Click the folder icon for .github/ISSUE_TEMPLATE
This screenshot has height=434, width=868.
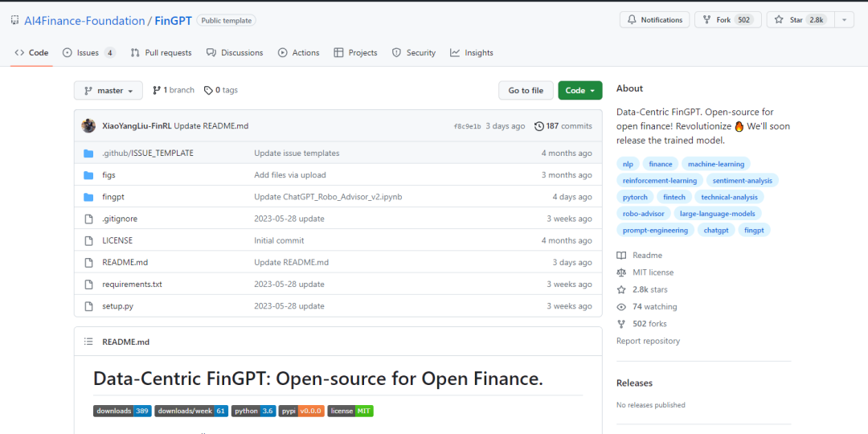coord(88,154)
